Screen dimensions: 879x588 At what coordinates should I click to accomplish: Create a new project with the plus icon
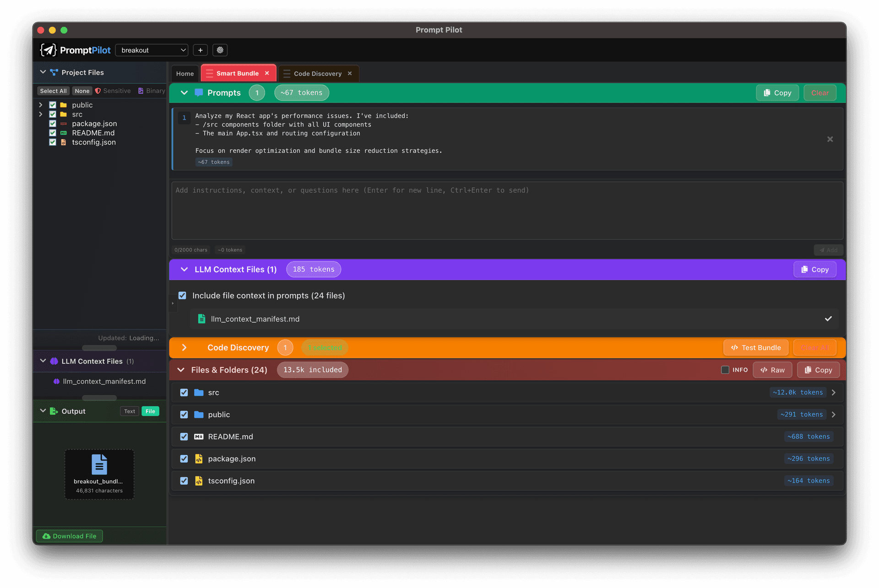pos(200,50)
